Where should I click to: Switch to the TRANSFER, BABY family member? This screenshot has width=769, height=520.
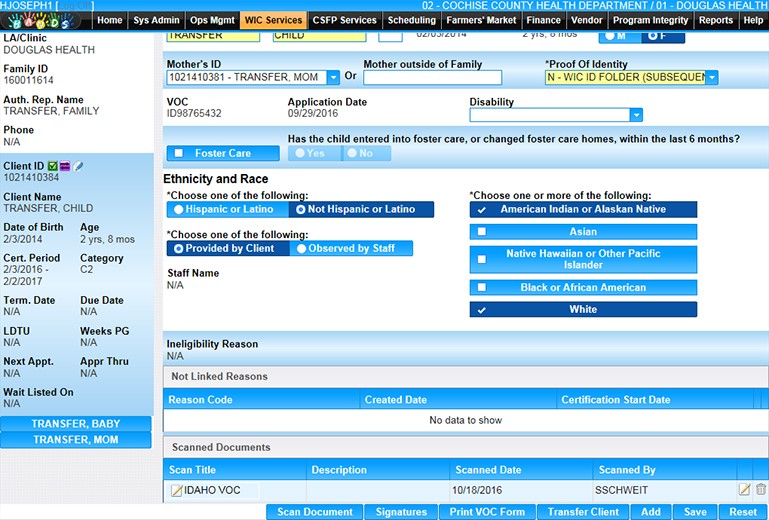(x=76, y=424)
